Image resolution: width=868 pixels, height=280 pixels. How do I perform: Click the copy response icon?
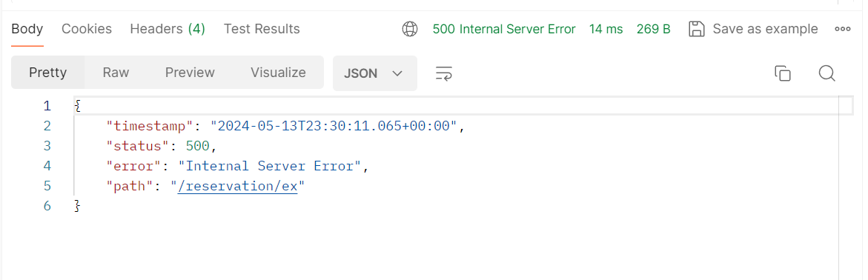[x=782, y=73]
